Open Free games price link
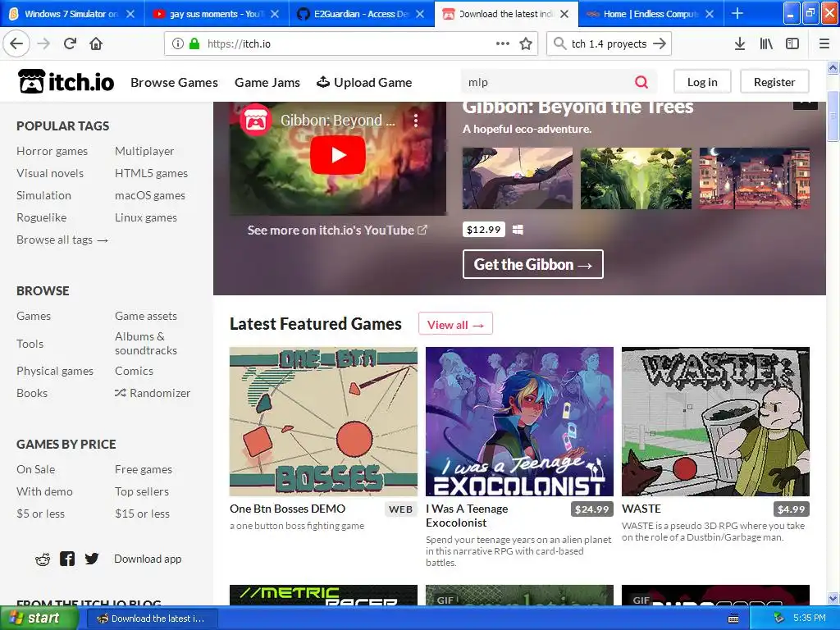Viewport: 840px width, 630px height. (144, 469)
